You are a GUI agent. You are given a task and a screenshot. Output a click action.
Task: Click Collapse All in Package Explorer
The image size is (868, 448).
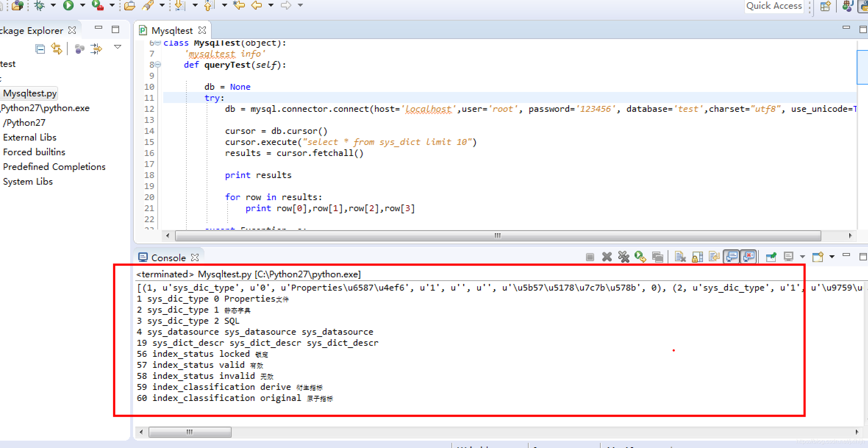40,49
